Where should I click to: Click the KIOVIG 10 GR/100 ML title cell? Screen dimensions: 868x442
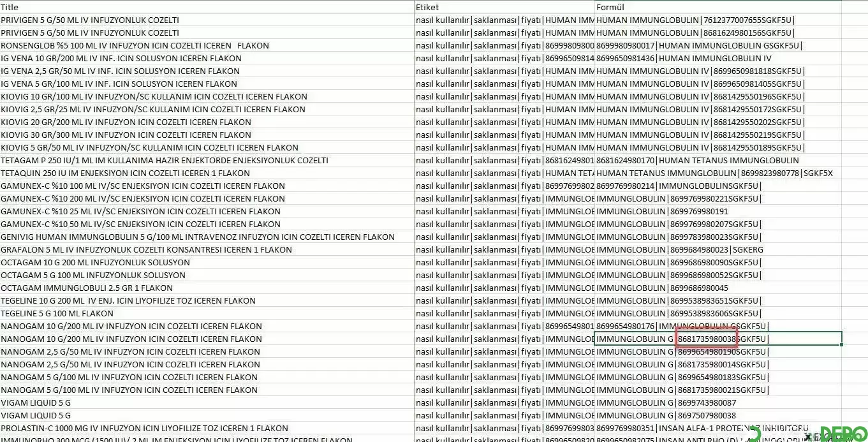(x=207, y=96)
